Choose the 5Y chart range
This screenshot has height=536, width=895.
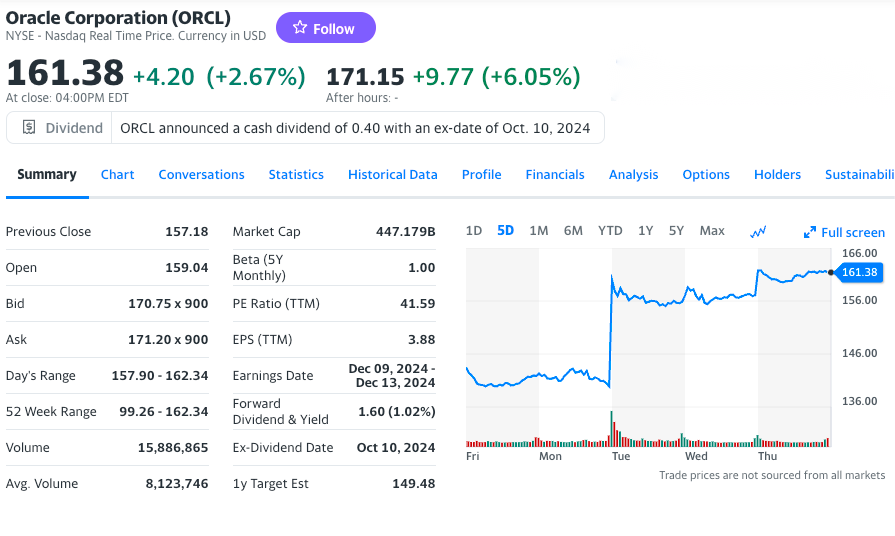676,231
